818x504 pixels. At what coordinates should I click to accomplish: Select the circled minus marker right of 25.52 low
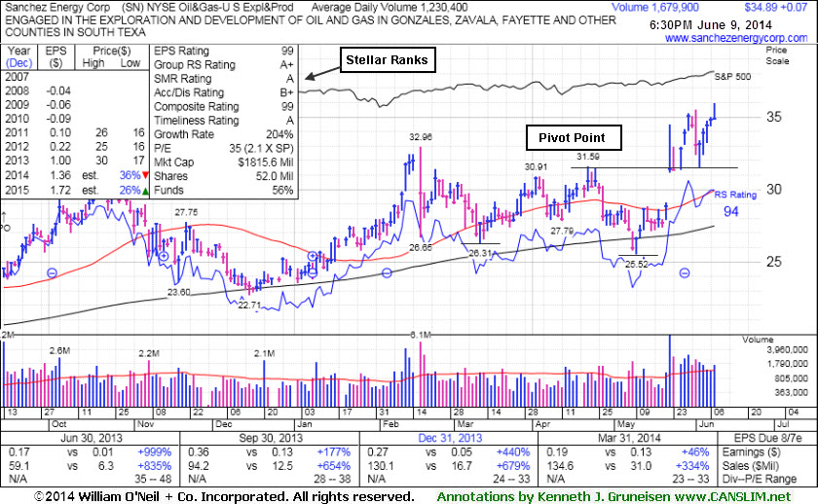click(685, 272)
